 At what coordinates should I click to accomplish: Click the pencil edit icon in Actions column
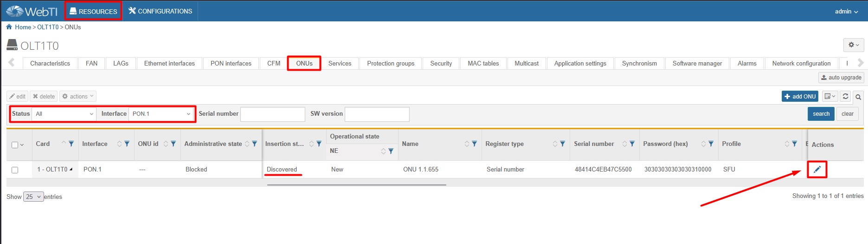pos(817,170)
